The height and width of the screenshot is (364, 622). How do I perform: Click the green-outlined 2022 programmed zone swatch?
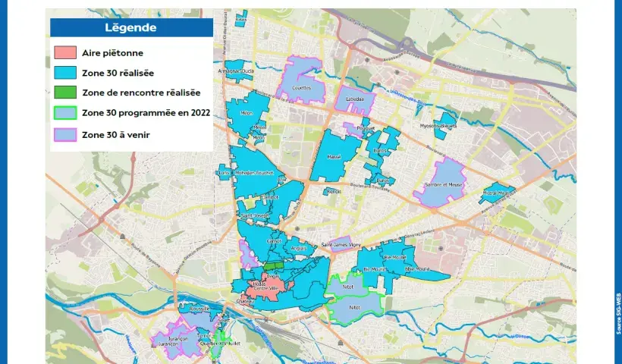pos(65,113)
